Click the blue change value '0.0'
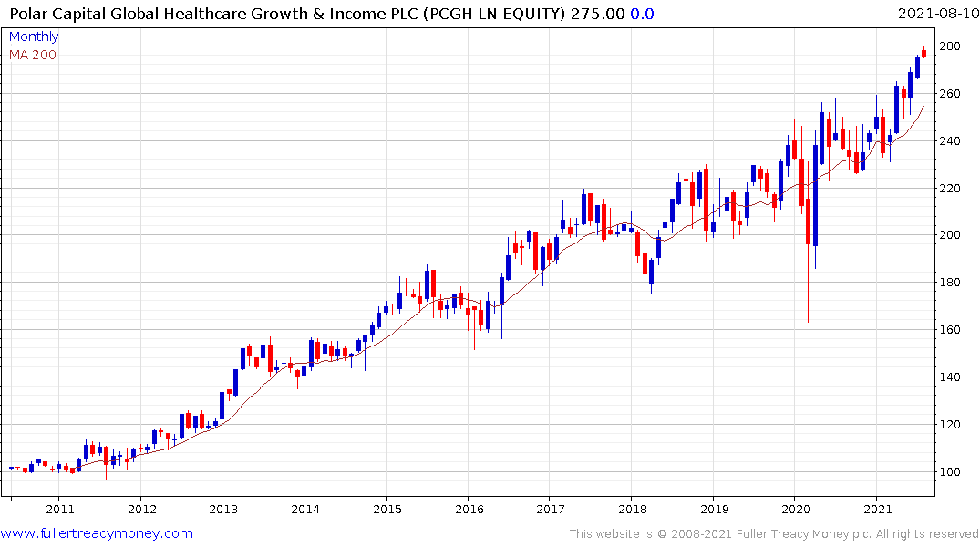 pyautogui.click(x=642, y=14)
